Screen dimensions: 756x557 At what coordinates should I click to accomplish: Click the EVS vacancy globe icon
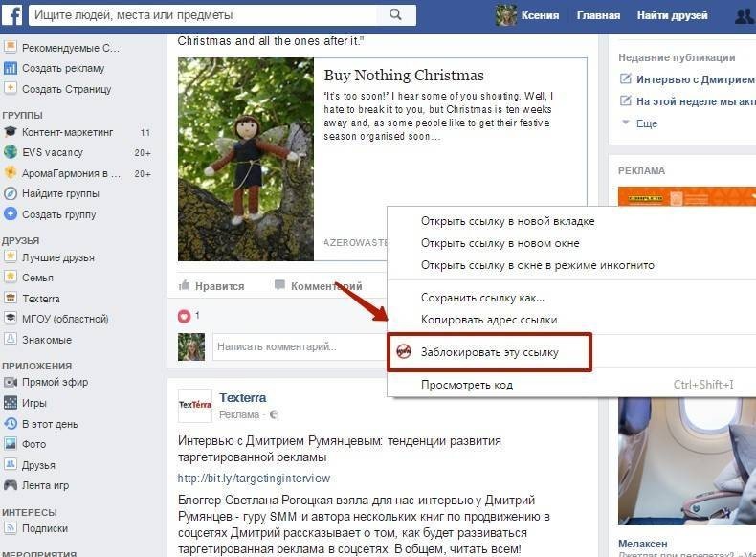pyautogui.click(x=11, y=152)
